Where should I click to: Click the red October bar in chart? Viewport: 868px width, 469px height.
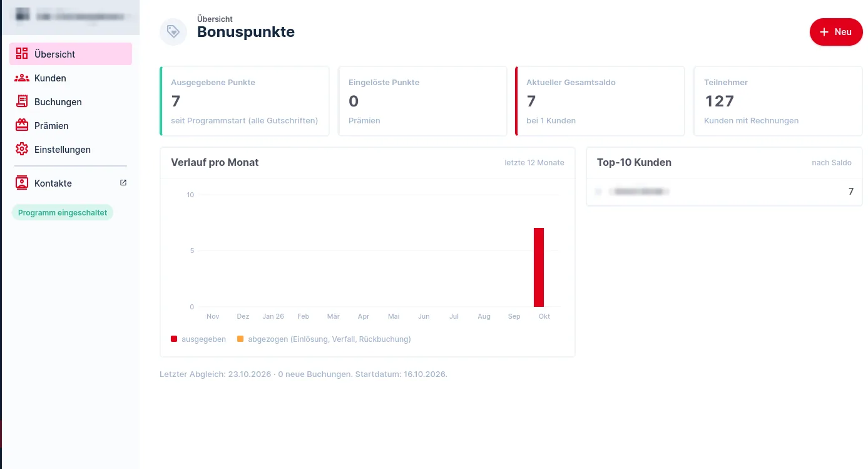(539, 267)
